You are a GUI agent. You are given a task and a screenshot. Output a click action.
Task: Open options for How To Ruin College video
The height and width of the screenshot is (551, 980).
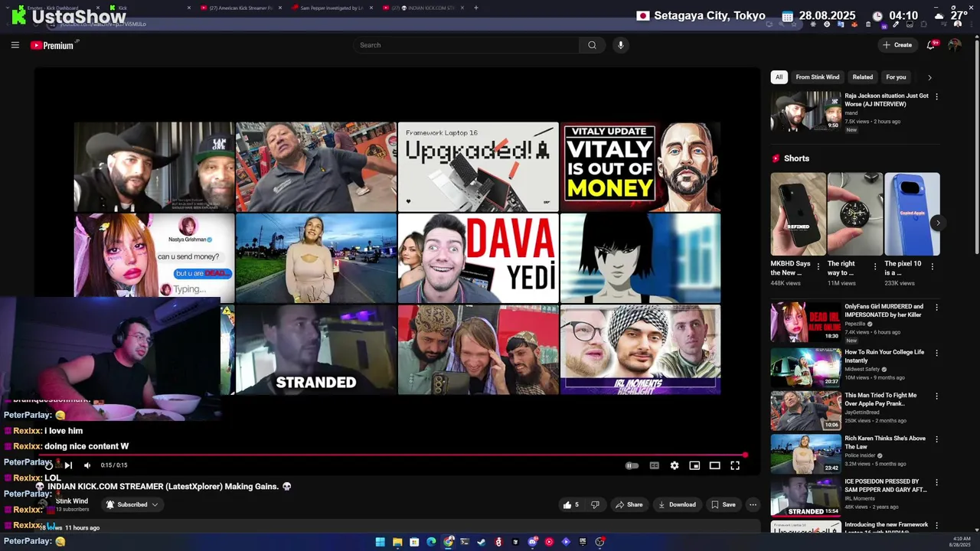pos(936,353)
